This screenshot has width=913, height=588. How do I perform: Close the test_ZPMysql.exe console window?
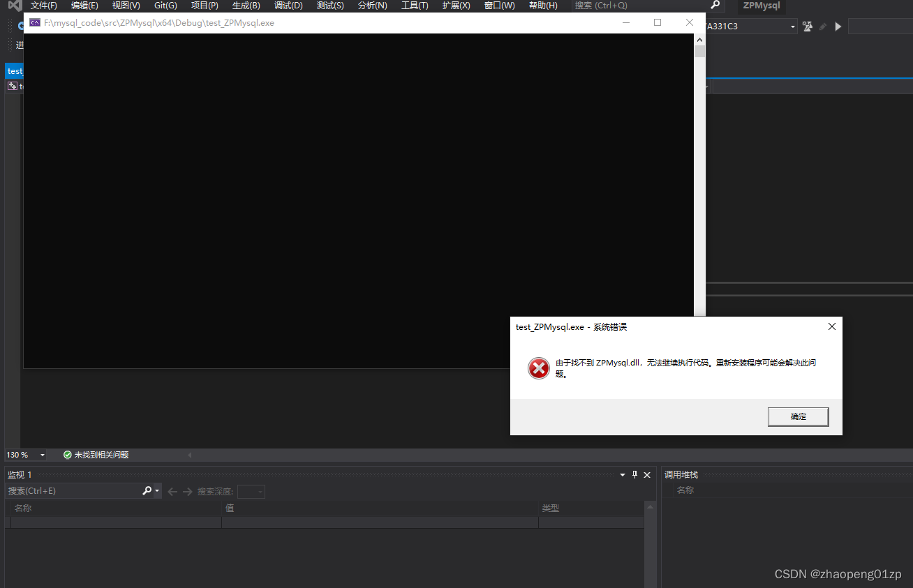(x=690, y=22)
